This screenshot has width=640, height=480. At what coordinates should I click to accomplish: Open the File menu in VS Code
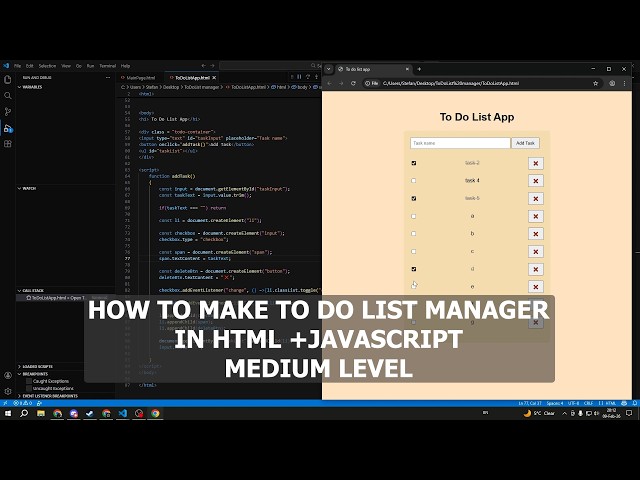point(18,66)
